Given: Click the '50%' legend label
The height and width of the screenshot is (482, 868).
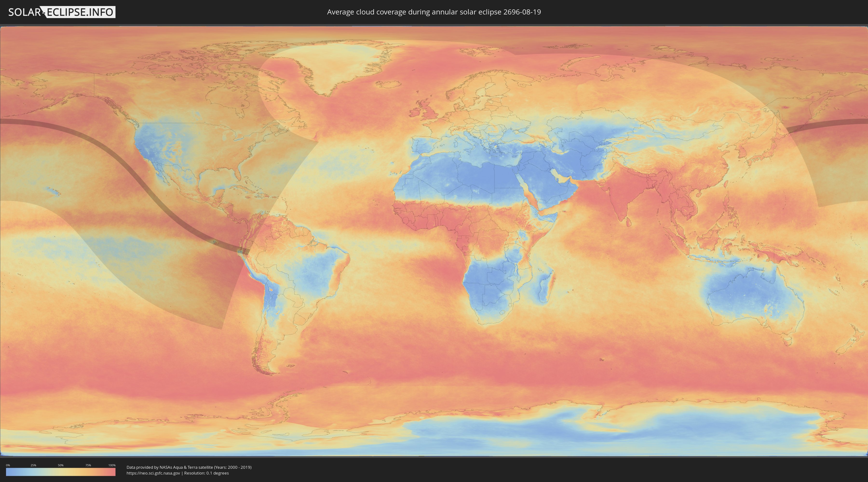Looking at the screenshot, I should coord(61,465).
